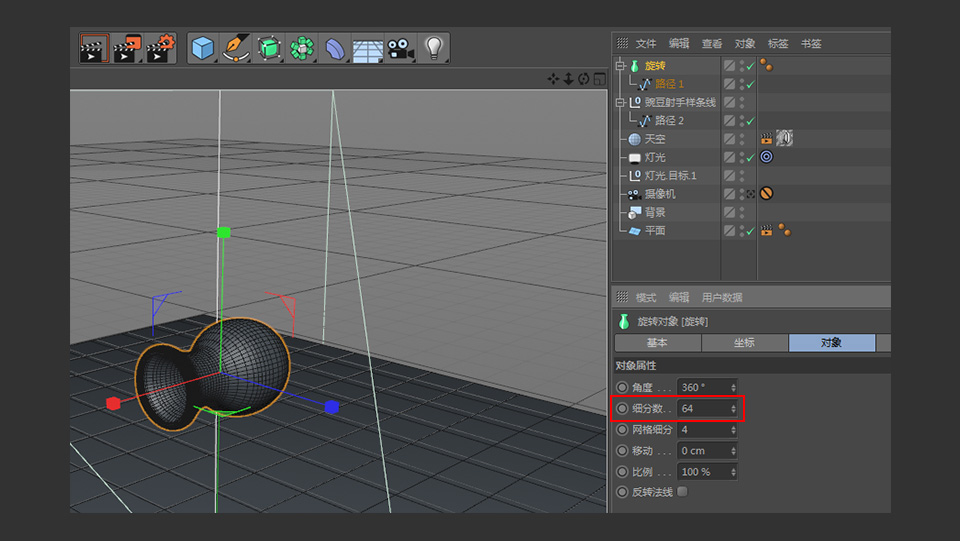Activate camera view icon on 摄像机 row
This screenshot has width=960, height=541.
(x=751, y=194)
